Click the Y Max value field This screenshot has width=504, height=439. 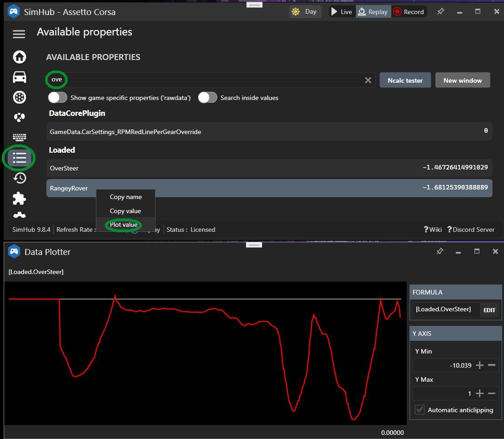tap(443, 394)
